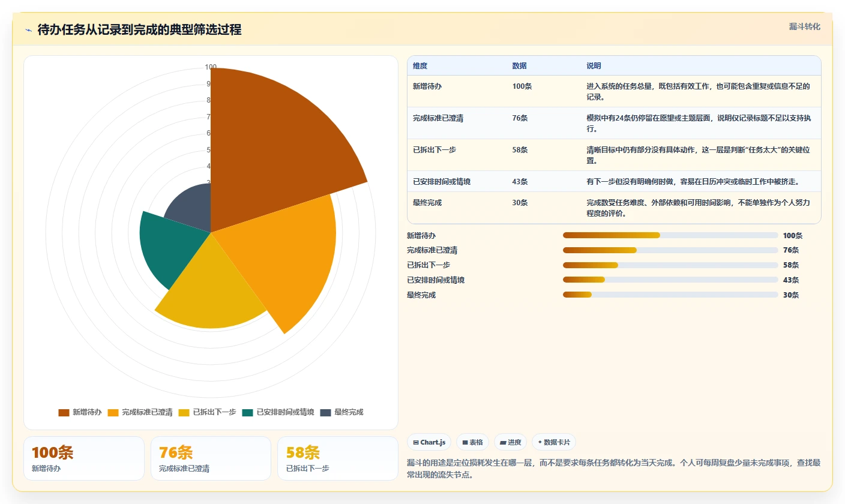Click the 已拆出下一步 progress bar
The image size is (845, 504).
[x=670, y=265]
